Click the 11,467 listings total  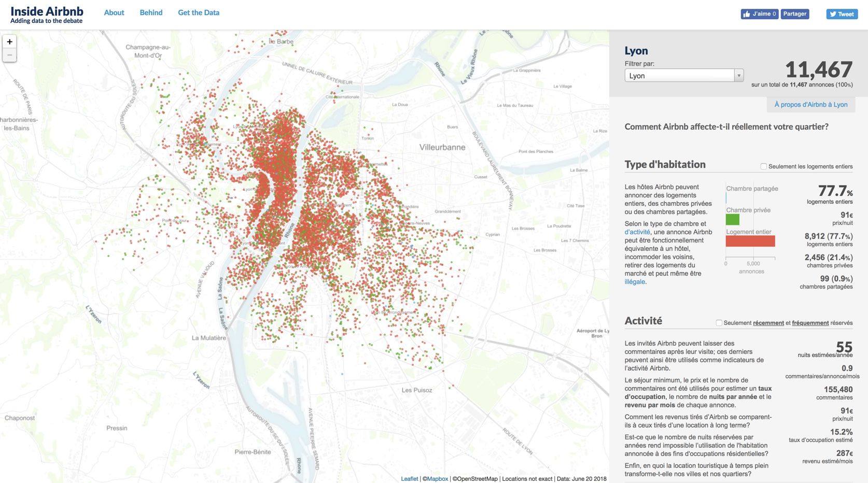point(819,69)
